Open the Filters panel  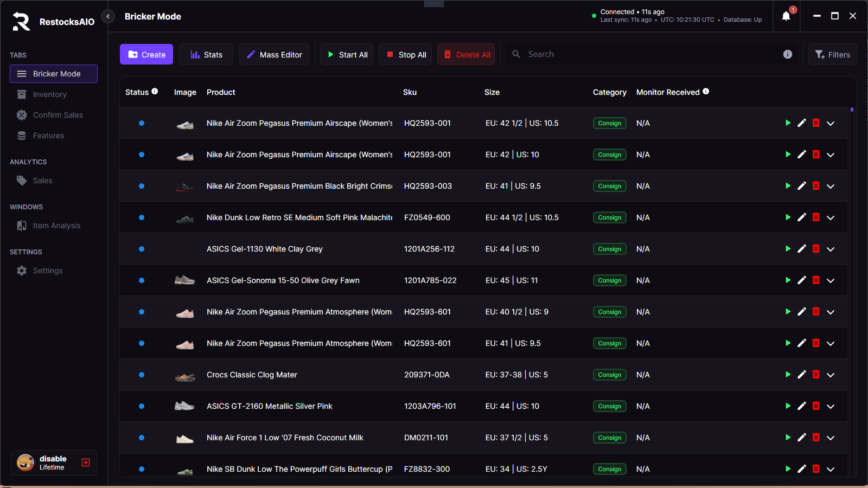[833, 54]
